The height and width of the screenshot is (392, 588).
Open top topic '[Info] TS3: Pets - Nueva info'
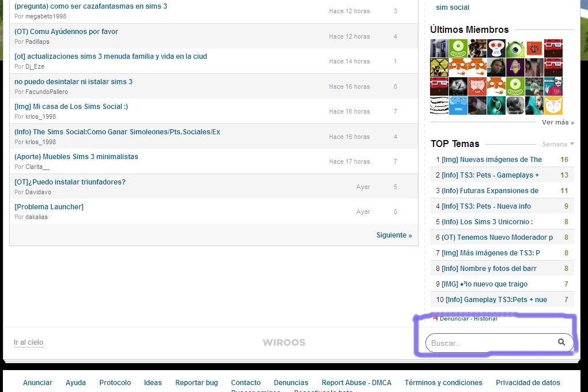coord(487,206)
